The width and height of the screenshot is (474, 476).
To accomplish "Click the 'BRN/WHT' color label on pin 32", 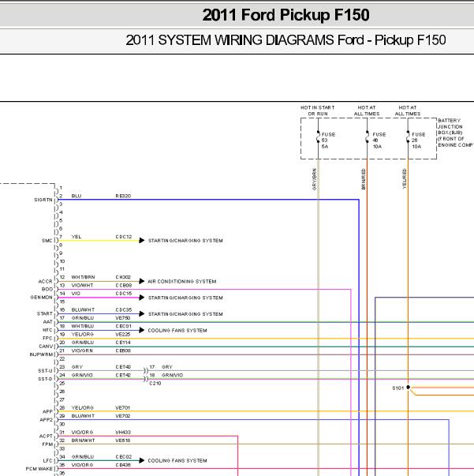I will [x=83, y=440].
